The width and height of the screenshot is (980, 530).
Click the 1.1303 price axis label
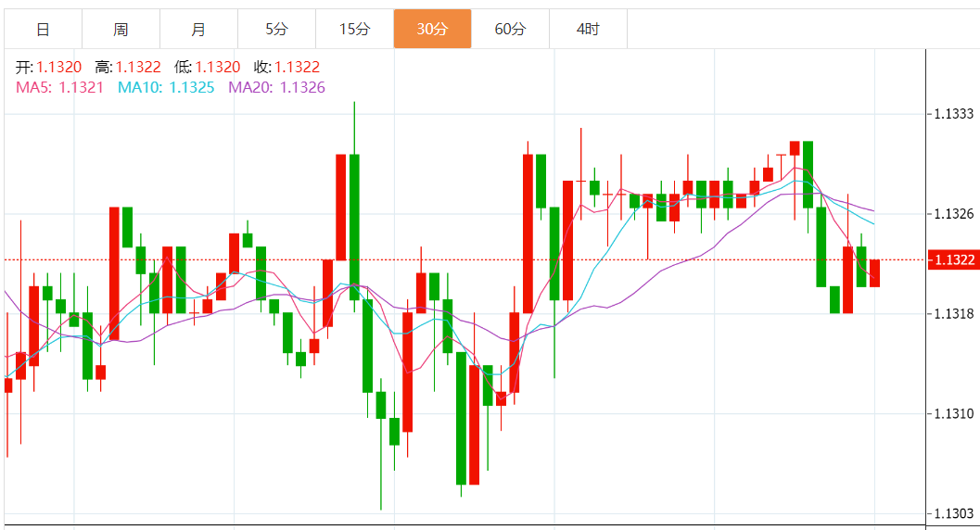click(952, 513)
